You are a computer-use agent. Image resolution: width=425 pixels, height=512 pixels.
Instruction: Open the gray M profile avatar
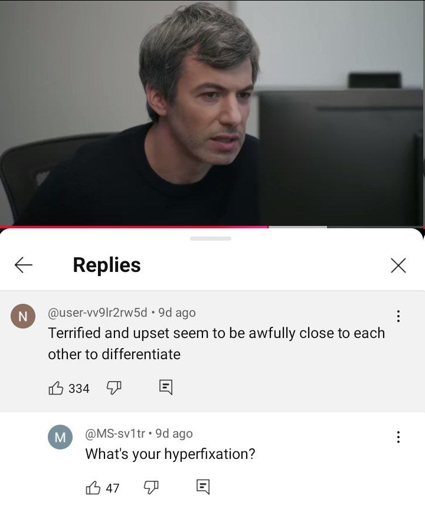(x=60, y=437)
